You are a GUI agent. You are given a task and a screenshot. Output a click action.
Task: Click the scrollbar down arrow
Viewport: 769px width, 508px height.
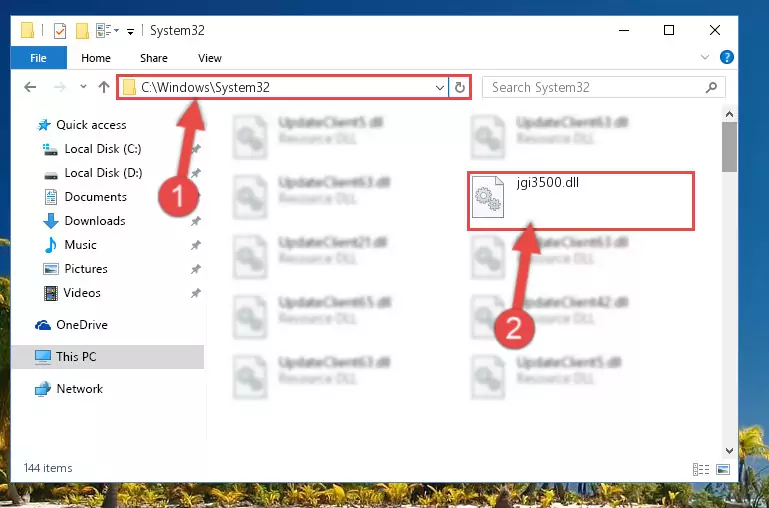pyautogui.click(x=729, y=450)
